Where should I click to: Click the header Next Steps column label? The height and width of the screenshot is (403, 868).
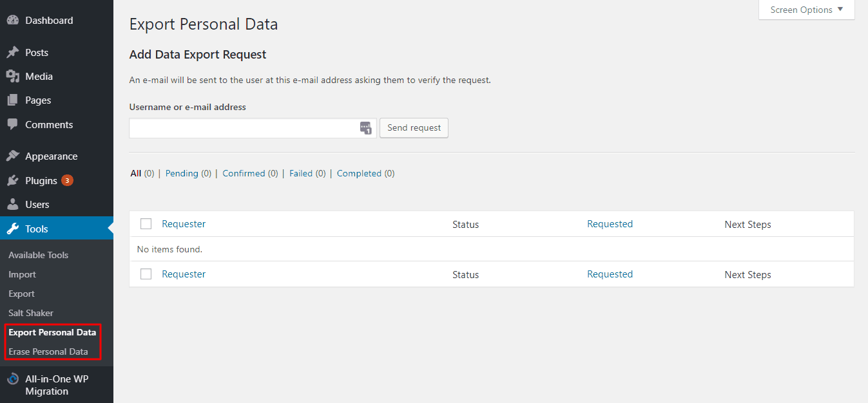click(x=747, y=225)
